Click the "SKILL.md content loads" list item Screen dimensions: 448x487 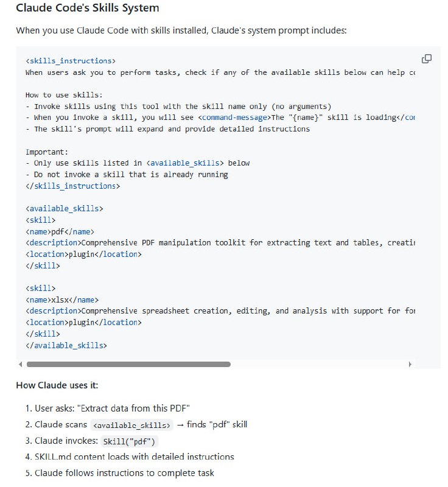pyautogui.click(x=134, y=457)
